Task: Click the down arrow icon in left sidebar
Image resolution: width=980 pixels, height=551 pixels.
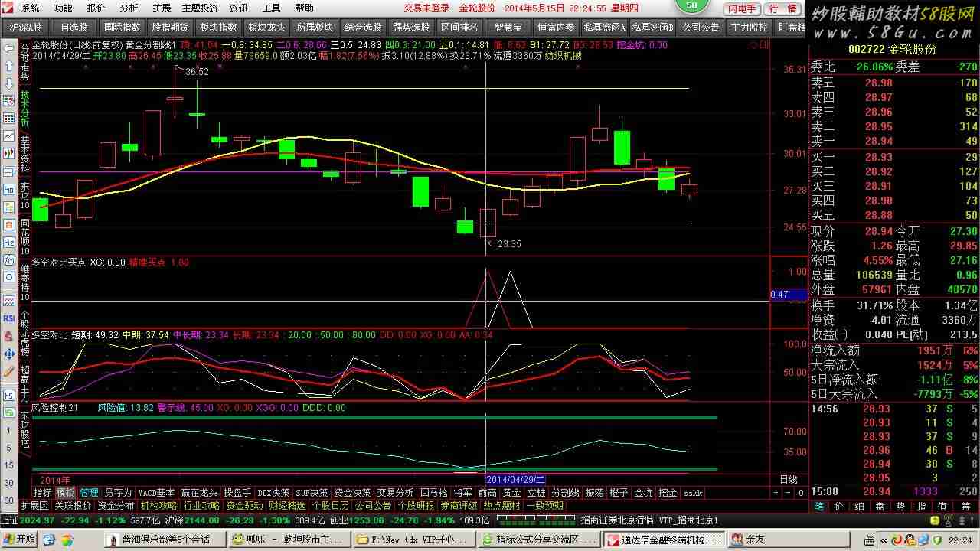Action: tap(8, 83)
